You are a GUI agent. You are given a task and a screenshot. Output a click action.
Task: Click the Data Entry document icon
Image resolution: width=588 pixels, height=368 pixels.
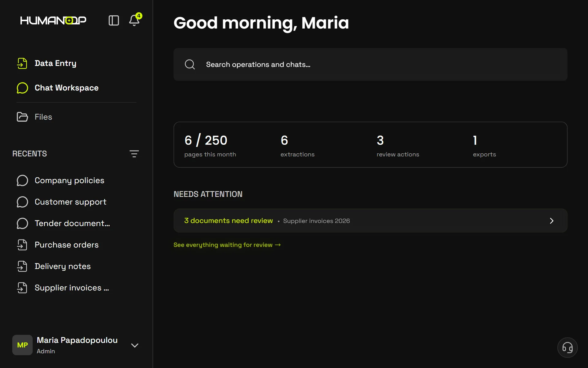pyautogui.click(x=22, y=63)
